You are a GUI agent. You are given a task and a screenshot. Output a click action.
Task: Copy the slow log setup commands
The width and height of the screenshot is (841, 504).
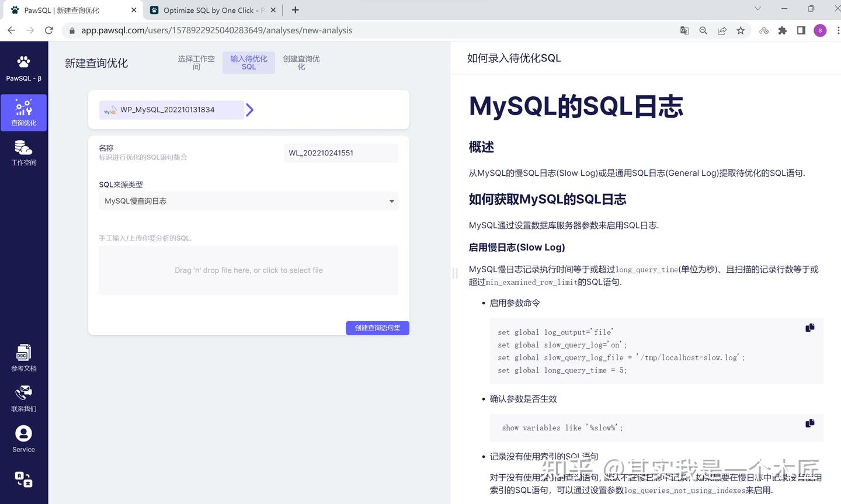pos(809,327)
